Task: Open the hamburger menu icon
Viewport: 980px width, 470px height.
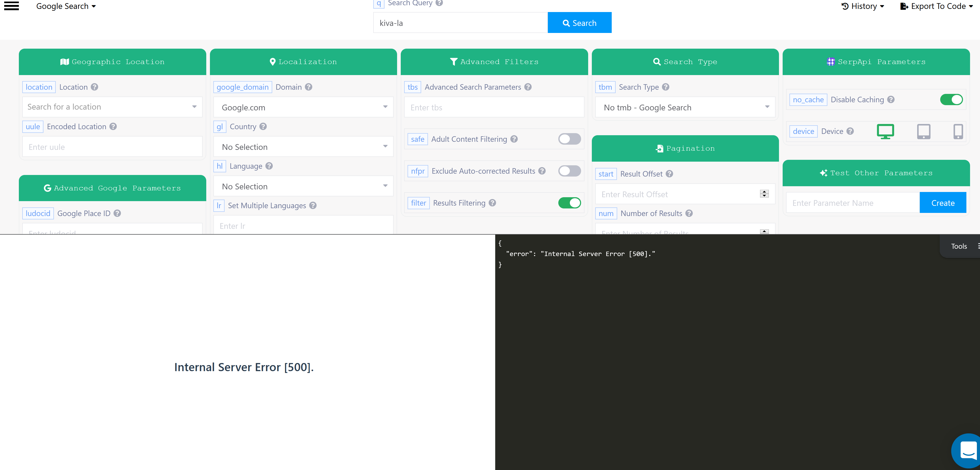Action: click(12, 6)
